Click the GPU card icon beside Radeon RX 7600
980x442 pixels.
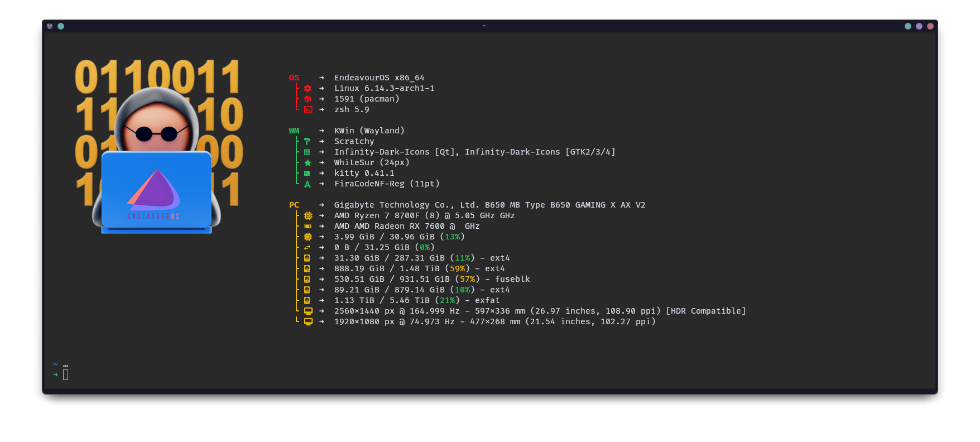[x=308, y=226]
